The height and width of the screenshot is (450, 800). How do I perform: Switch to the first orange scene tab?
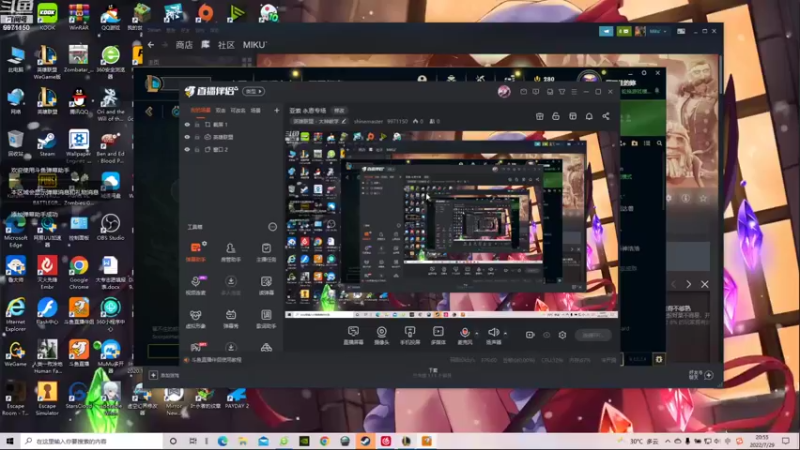[200, 110]
